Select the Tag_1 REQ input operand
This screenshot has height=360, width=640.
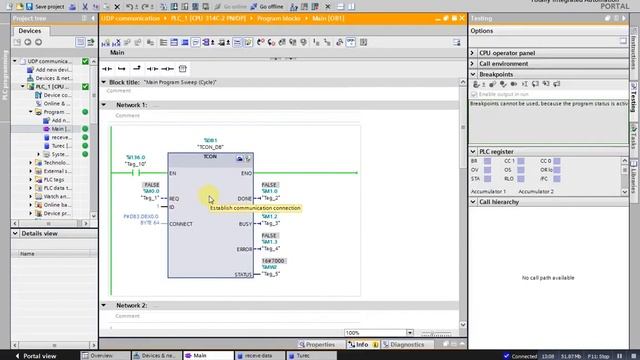150,198
